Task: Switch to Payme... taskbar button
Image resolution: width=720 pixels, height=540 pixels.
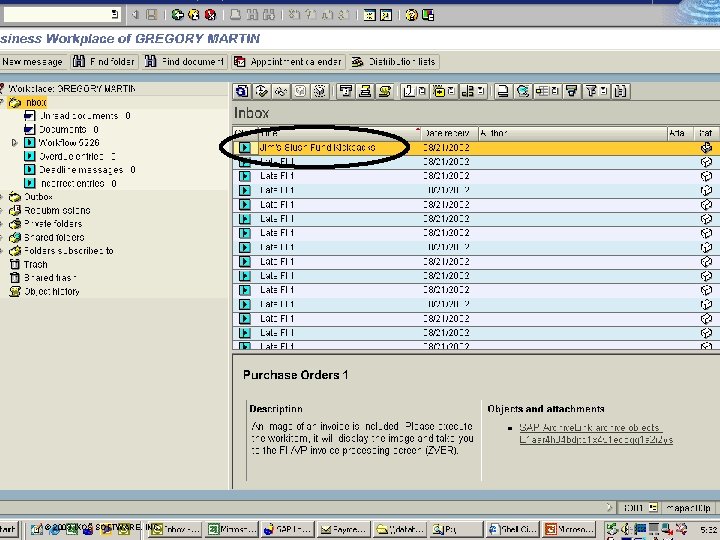Action: coord(344,529)
